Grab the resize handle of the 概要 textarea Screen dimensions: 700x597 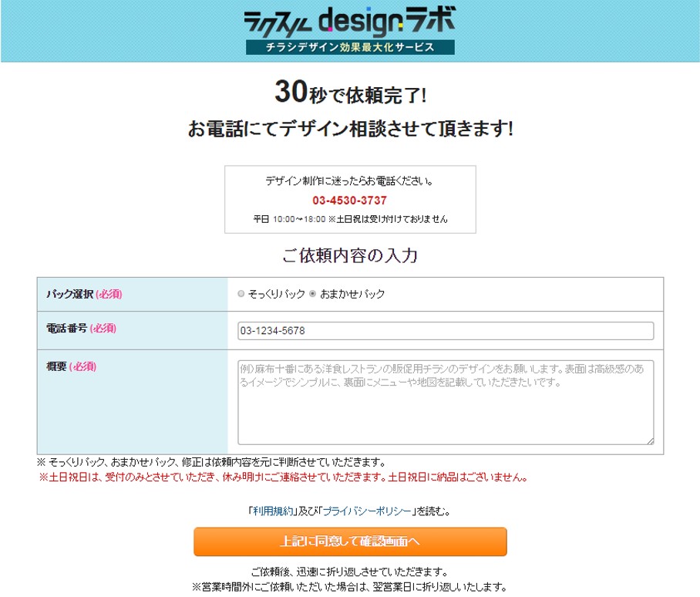click(x=650, y=441)
